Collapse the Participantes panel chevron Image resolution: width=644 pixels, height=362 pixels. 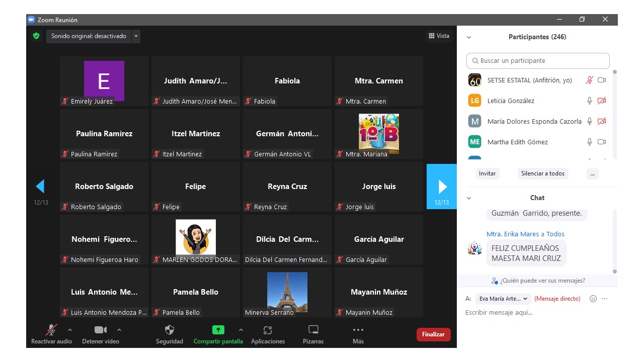coord(469,37)
